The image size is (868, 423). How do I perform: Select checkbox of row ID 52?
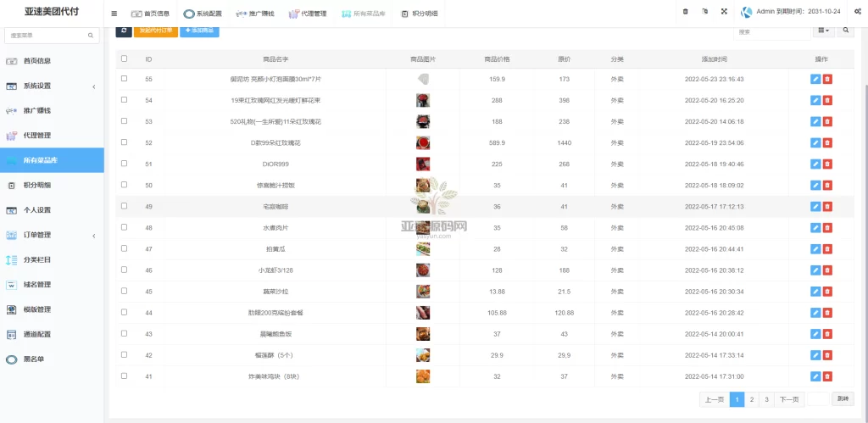(124, 142)
